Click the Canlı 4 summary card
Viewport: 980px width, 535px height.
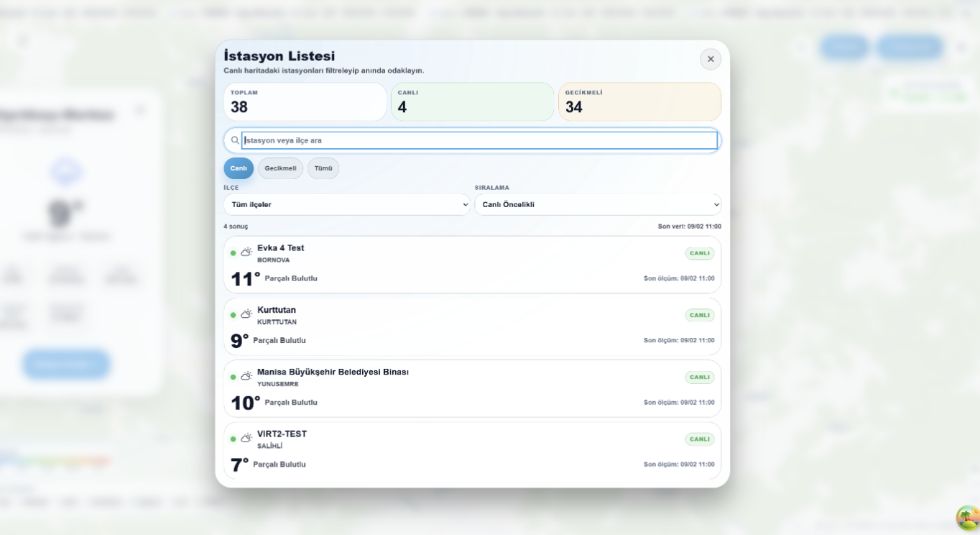472,102
